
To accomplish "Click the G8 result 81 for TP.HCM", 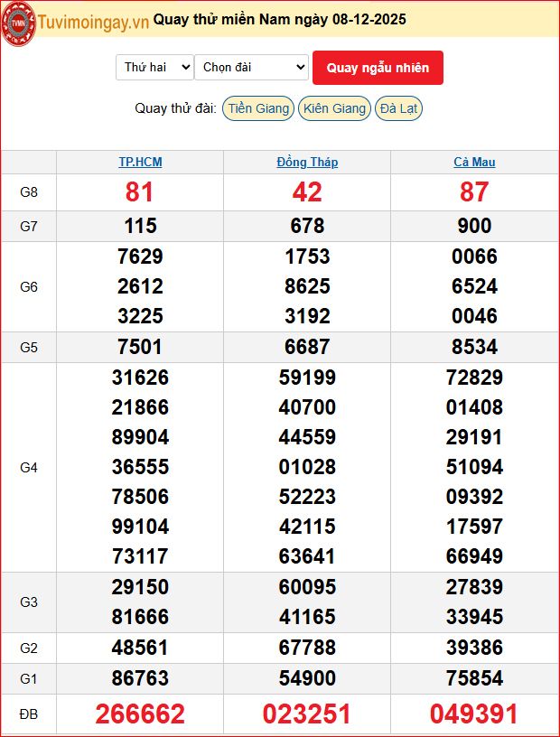I will tap(140, 192).
